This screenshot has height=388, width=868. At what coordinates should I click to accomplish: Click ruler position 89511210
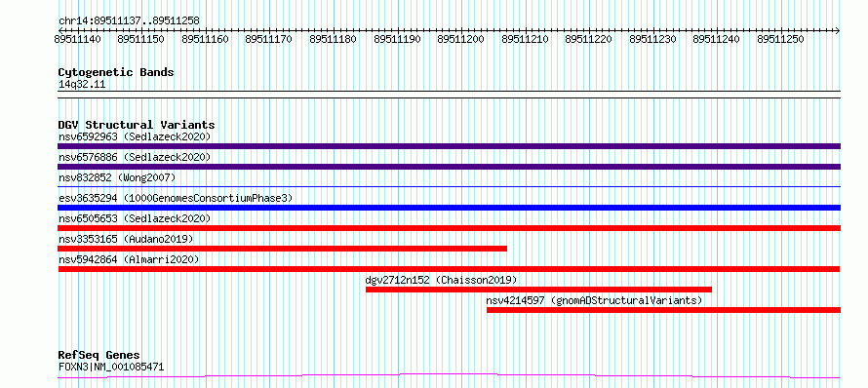pyautogui.click(x=526, y=39)
